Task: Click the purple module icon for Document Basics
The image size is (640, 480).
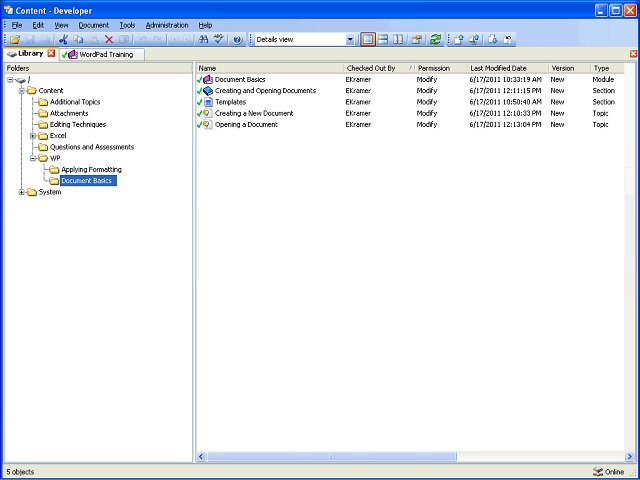Action: coord(208,80)
